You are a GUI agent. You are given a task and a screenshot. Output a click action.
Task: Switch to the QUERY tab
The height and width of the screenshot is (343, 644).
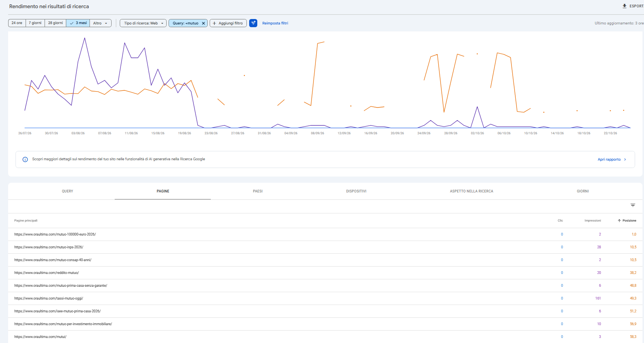pos(67,191)
